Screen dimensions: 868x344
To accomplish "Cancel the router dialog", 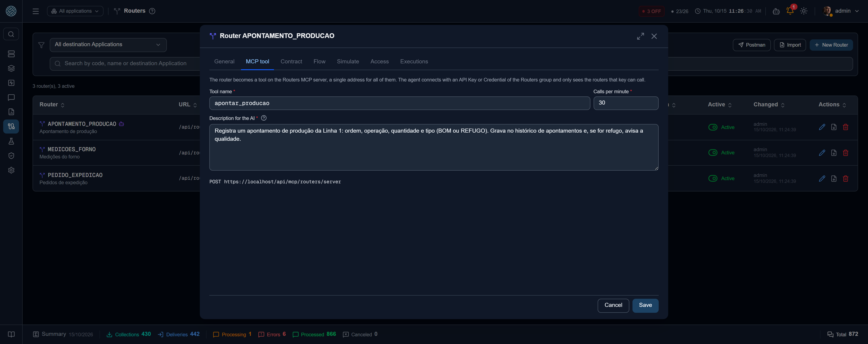I will tap(613, 306).
